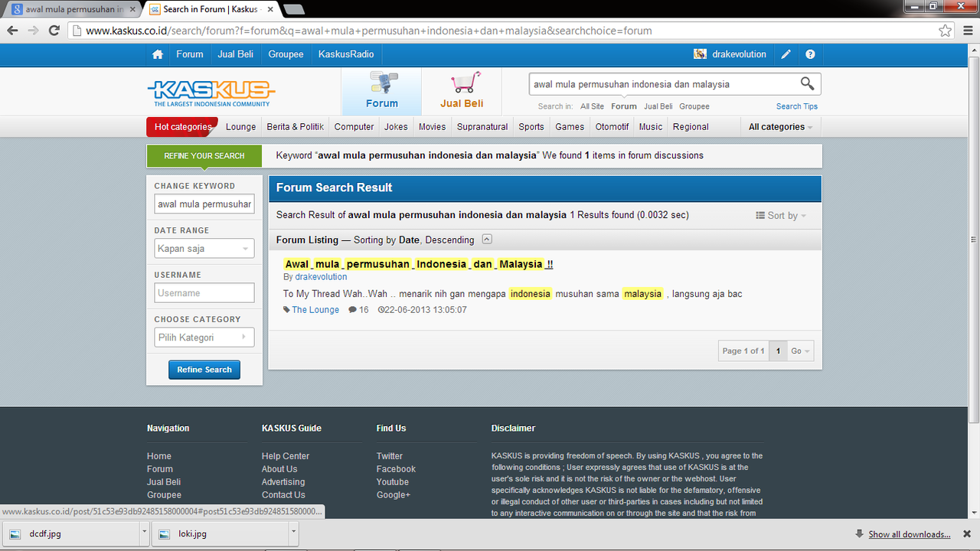Close the Search in Forum tab
Screen dimensions: 980x551
[270, 9]
